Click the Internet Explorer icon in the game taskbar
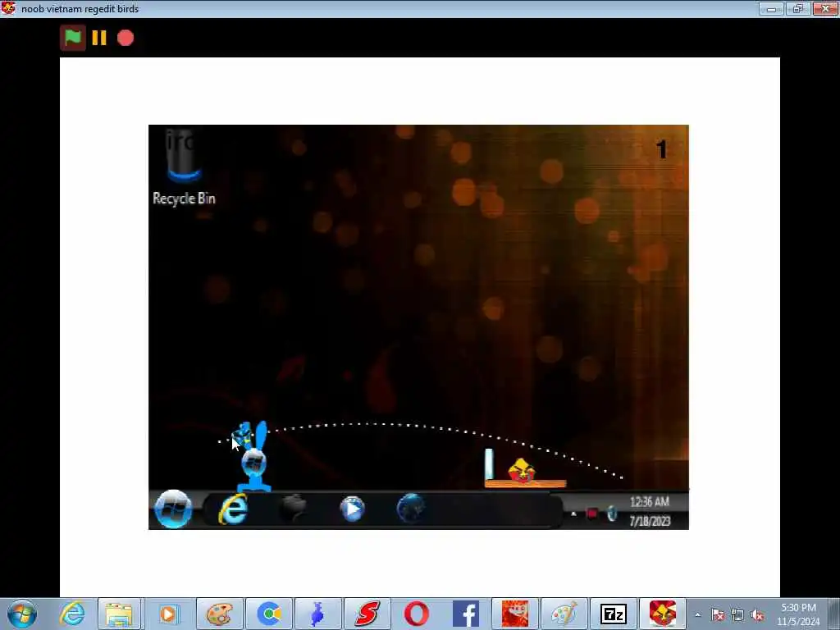840x630 pixels. tap(233, 509)
